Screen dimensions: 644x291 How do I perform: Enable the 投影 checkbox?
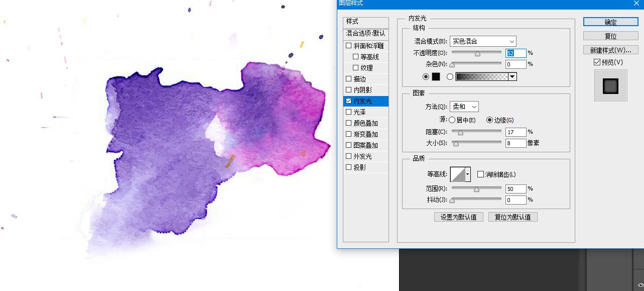pyautogui.click(x=349, y=167)
